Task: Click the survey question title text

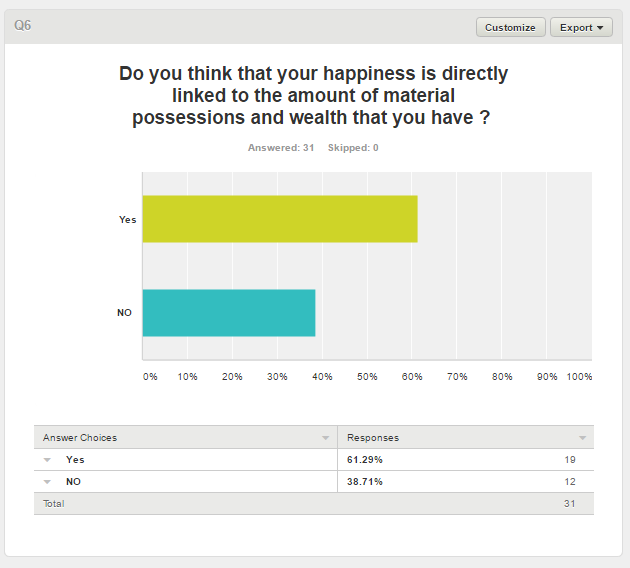Action: [313, 95]
